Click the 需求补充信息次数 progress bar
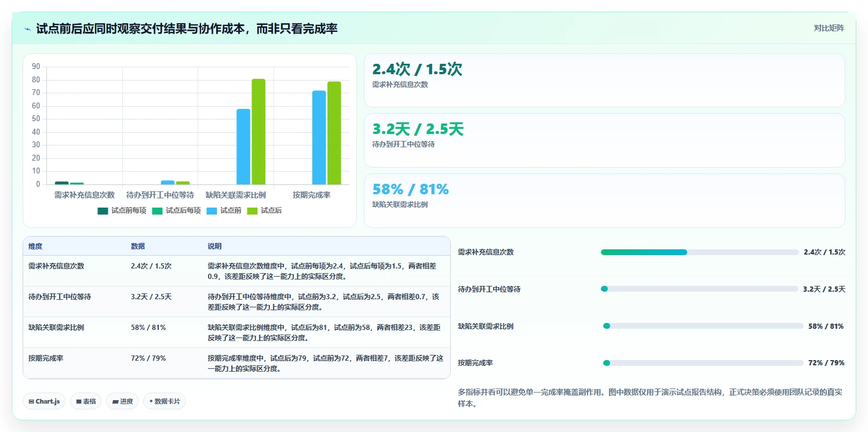This screenshot has width=868, height=432. click(x=700, y=252)
